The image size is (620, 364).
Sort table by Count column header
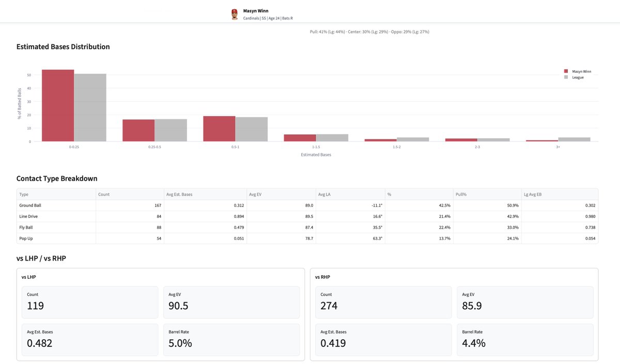pyautogui.click(x=130, y=195)
